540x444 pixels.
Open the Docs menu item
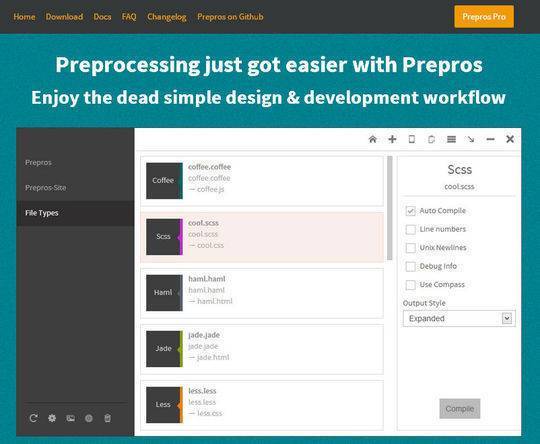(x=102, y=17)
